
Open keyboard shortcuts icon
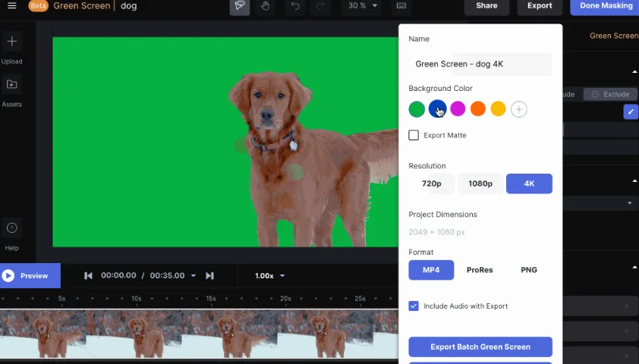point(401,6)
